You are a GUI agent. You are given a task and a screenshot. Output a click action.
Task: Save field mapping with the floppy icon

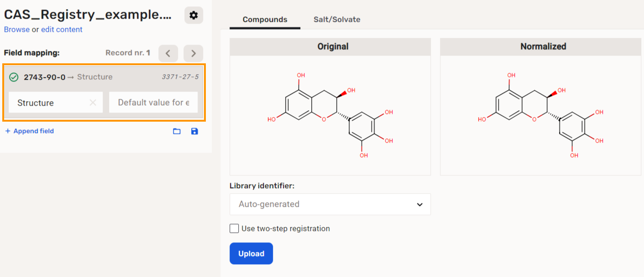pyautogui.click(x=194, y=131)
